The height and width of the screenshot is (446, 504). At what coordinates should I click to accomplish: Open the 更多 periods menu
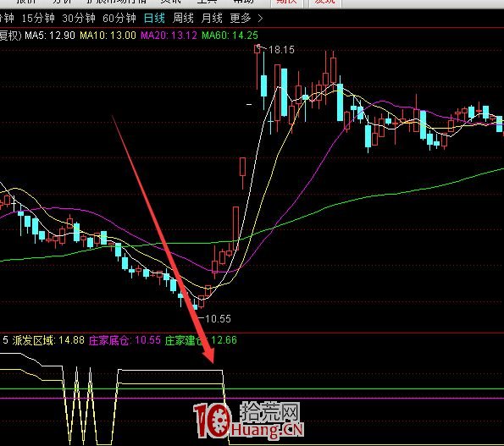point(240,18)
